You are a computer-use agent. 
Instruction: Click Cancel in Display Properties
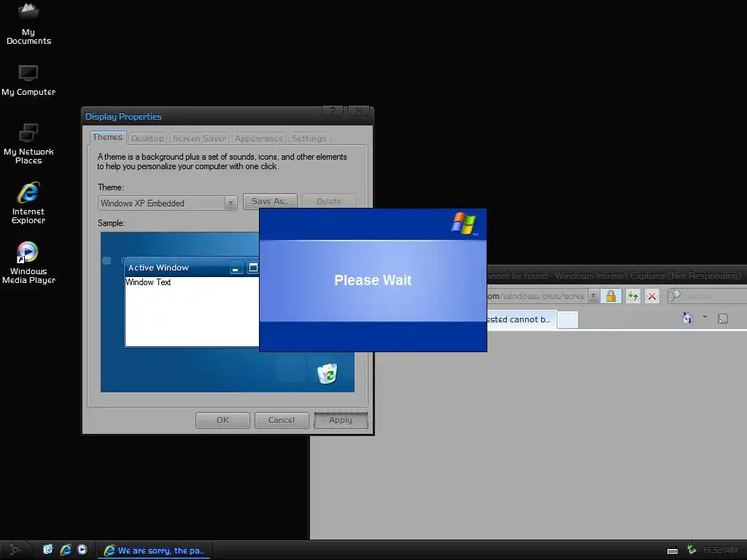[282, 420]
